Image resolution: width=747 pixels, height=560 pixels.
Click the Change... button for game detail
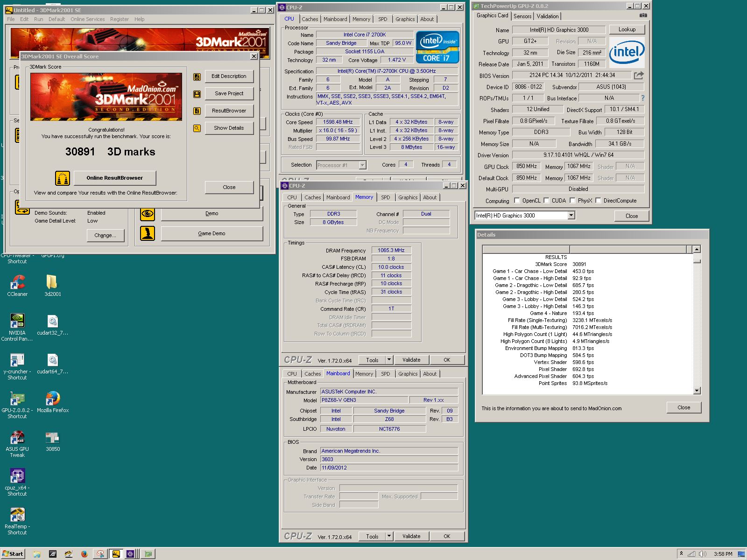(x=105, y=235)
